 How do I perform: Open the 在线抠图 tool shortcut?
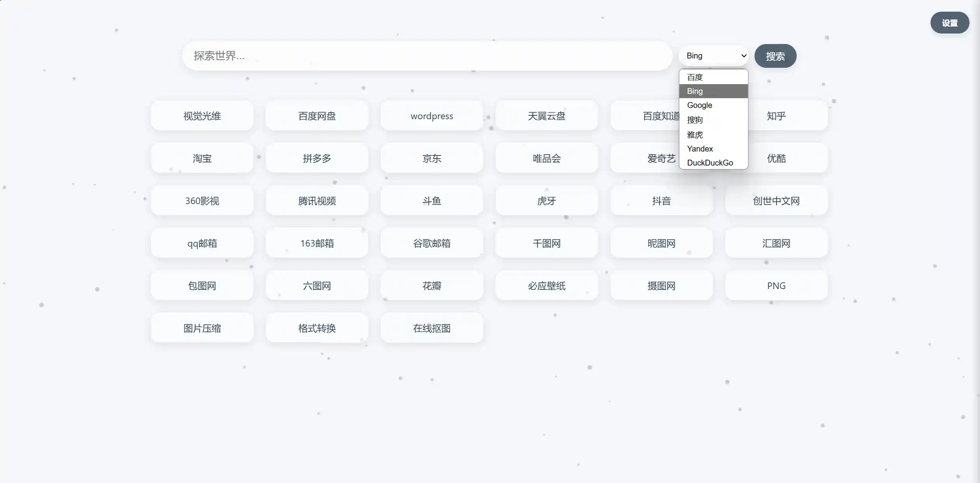[x=432, y=328]
